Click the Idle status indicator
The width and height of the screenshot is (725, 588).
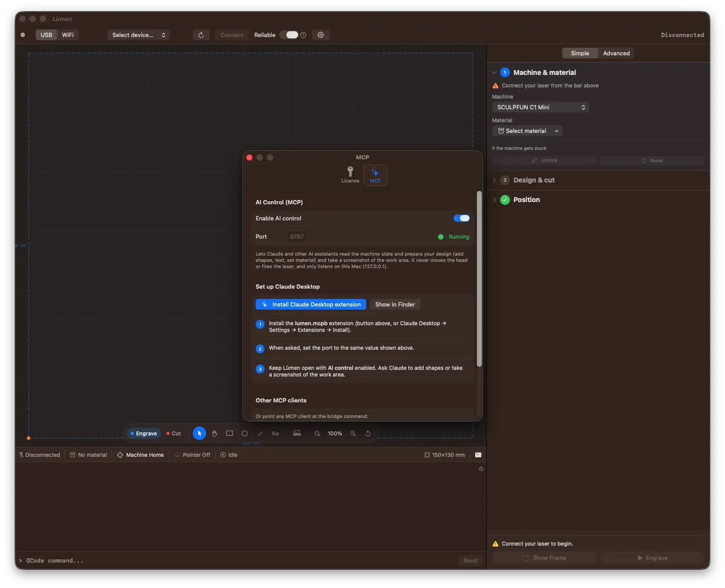point(229,455)
